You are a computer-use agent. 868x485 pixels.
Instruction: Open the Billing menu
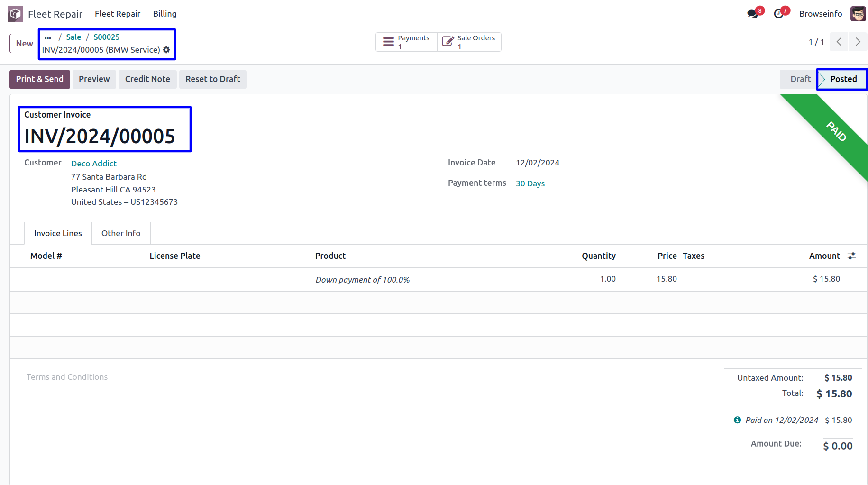click(164, 14)
